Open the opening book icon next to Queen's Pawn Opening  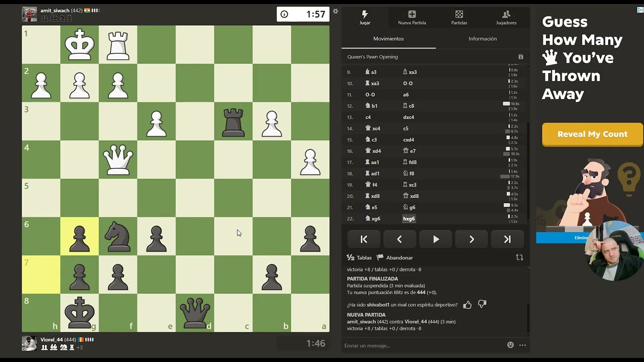click(x=521, y=57)
